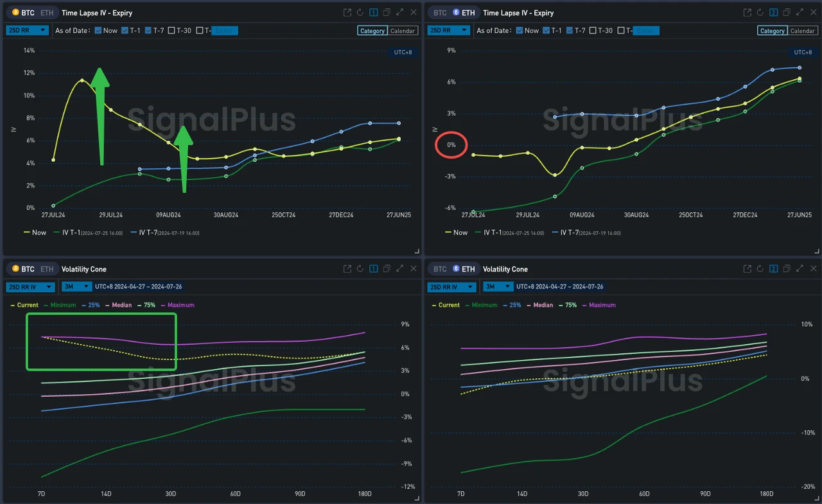Switch to Calendar view in BTC Time Lapse

(x=403, y=31)
